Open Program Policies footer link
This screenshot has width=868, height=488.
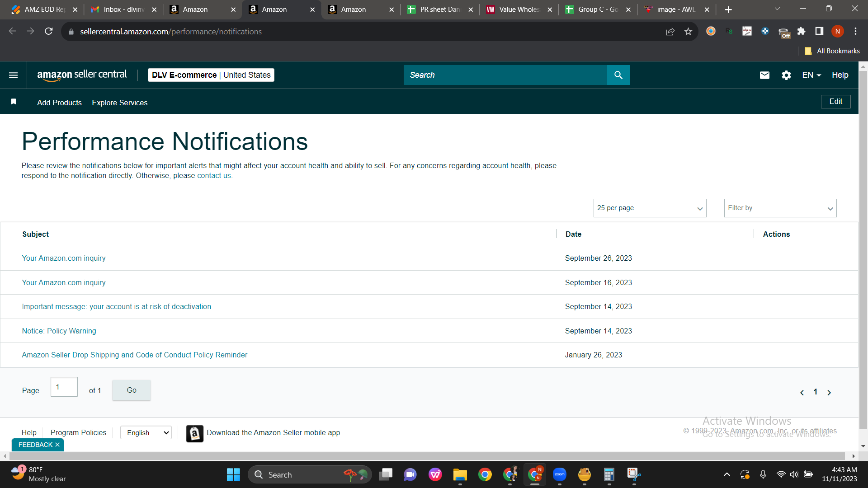coord(79,432)
